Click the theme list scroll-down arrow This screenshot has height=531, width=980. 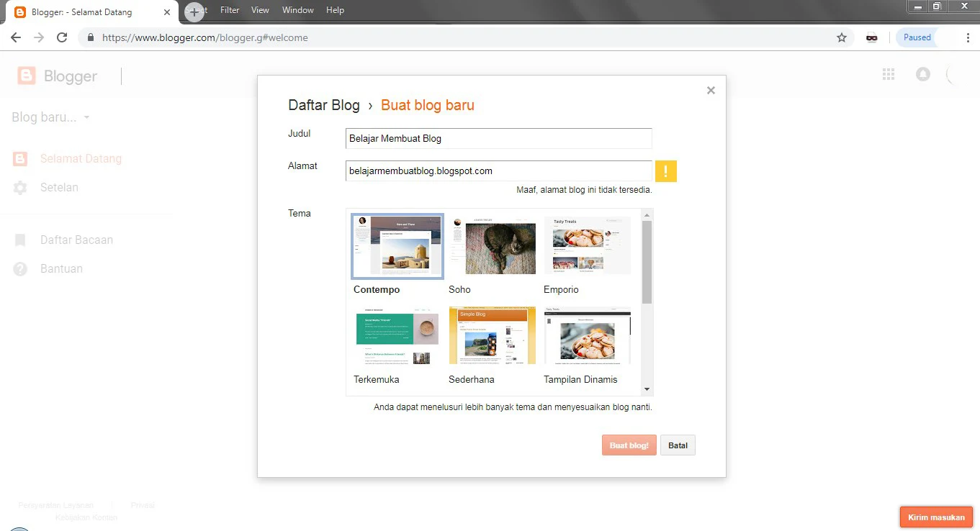(647, 389)
